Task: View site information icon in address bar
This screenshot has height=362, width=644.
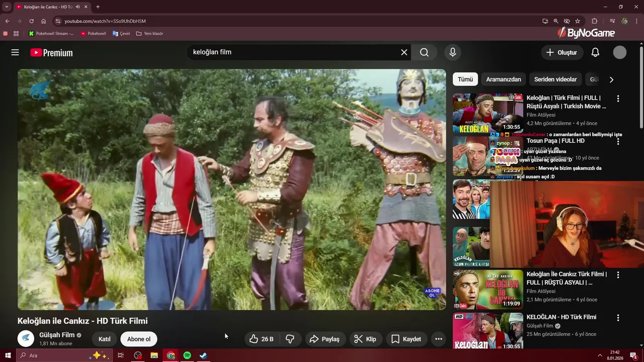Action: [58, 21]
